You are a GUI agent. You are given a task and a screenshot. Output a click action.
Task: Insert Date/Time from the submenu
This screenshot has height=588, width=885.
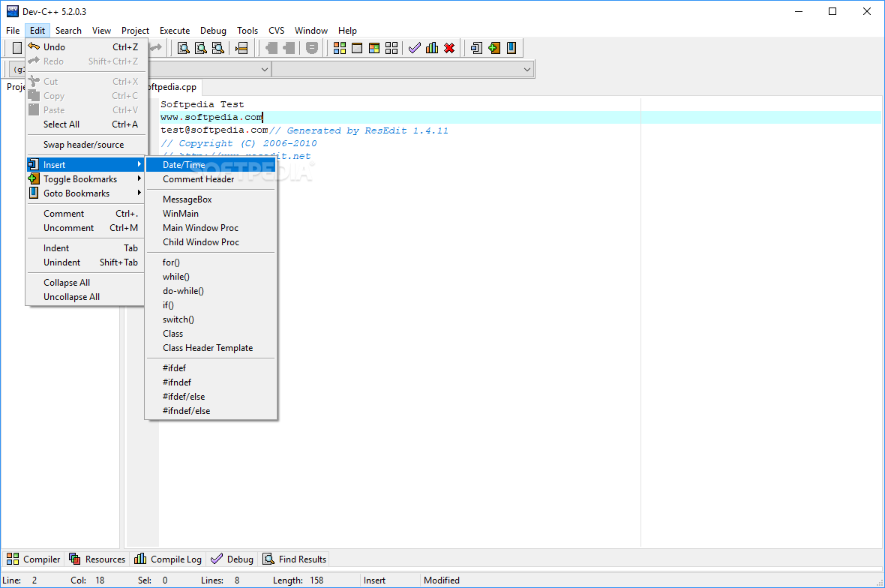click(211, 165)
